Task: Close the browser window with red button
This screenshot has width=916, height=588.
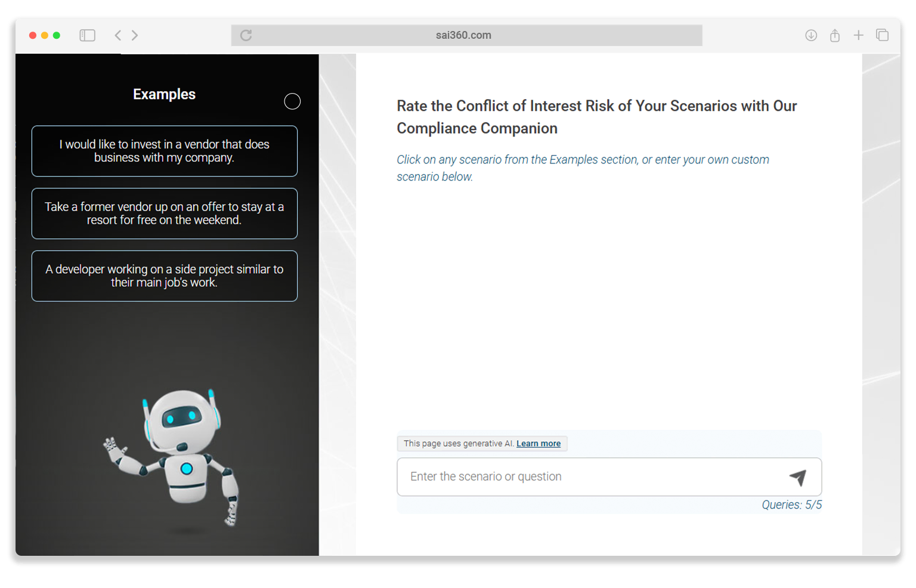Action: [x=33, y=36]
